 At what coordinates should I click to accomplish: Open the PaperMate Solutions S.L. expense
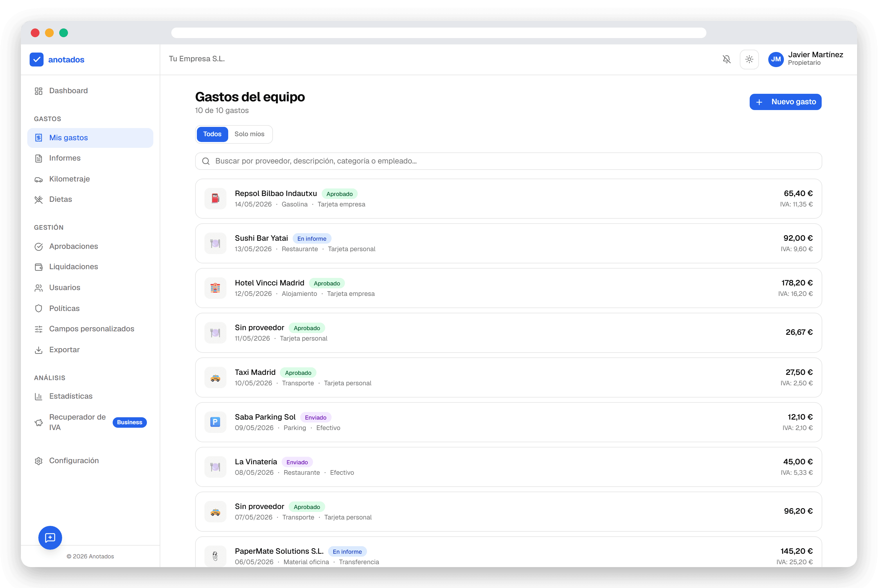pos(508,552)
